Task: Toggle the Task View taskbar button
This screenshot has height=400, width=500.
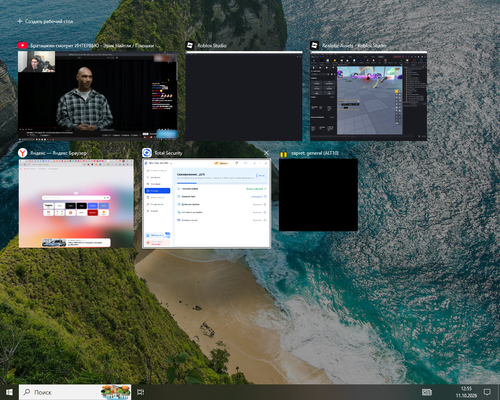Action: click(x=141, y=392)
